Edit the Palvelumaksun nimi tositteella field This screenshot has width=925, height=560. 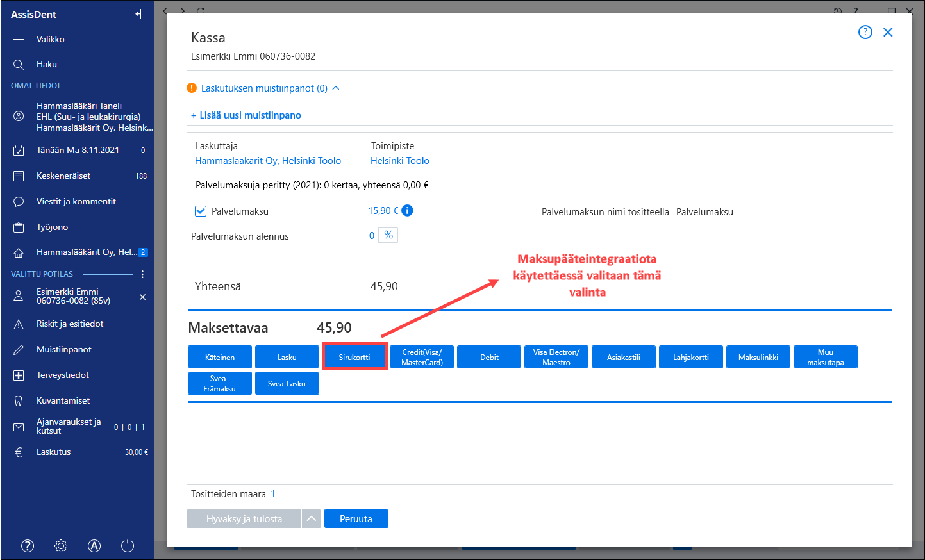[x=704, y=212]
